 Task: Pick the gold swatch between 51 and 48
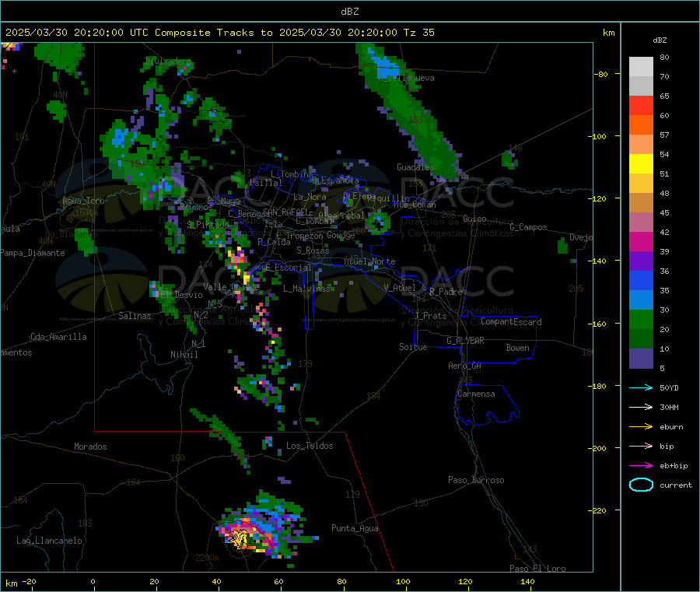click(641, 183)
